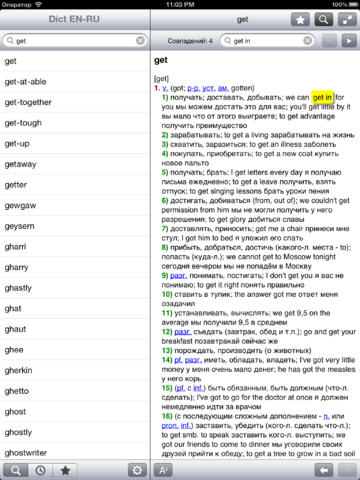This screenshot has height=480, width=360.
Task: Open settings with the gear icon
Action: (137, 470)
